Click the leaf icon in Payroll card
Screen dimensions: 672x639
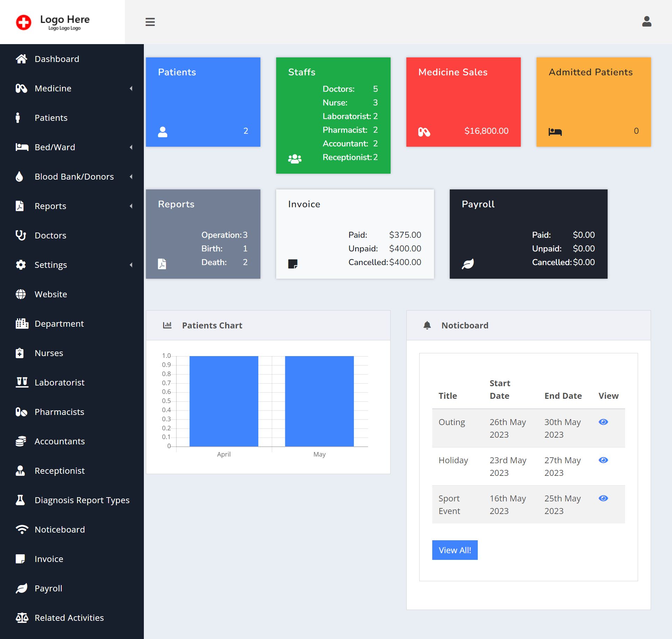tap(468, 263)
